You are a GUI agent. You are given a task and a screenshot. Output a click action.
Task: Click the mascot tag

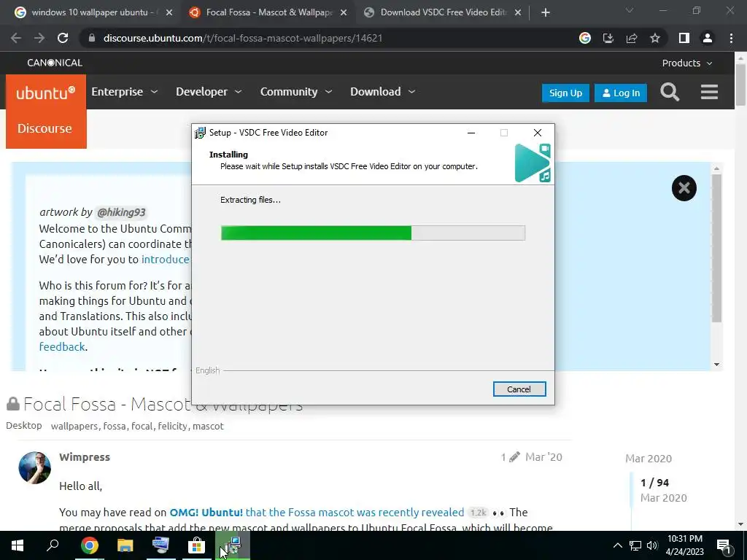coord(208,426)
